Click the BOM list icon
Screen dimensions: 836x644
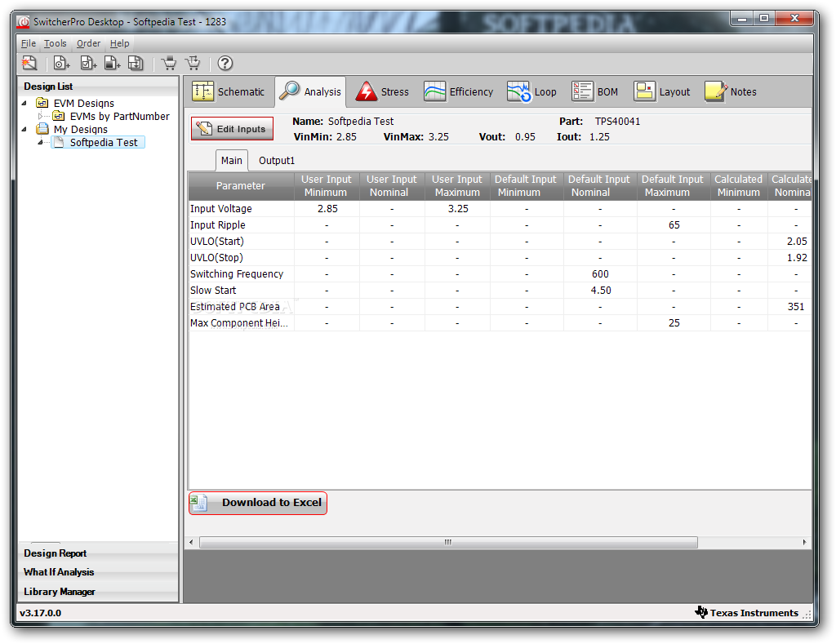point(582,91)
